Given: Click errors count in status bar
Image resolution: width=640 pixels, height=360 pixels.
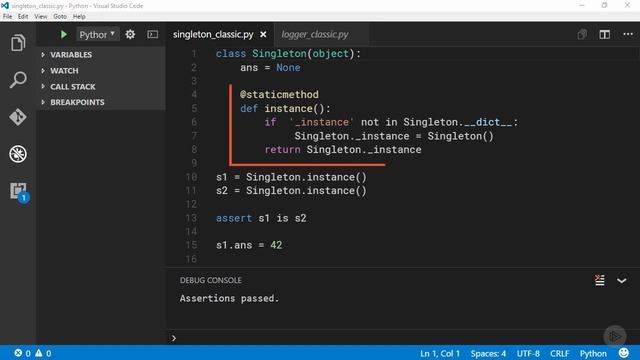Looking at the screenshot, I should click(22, 353).
